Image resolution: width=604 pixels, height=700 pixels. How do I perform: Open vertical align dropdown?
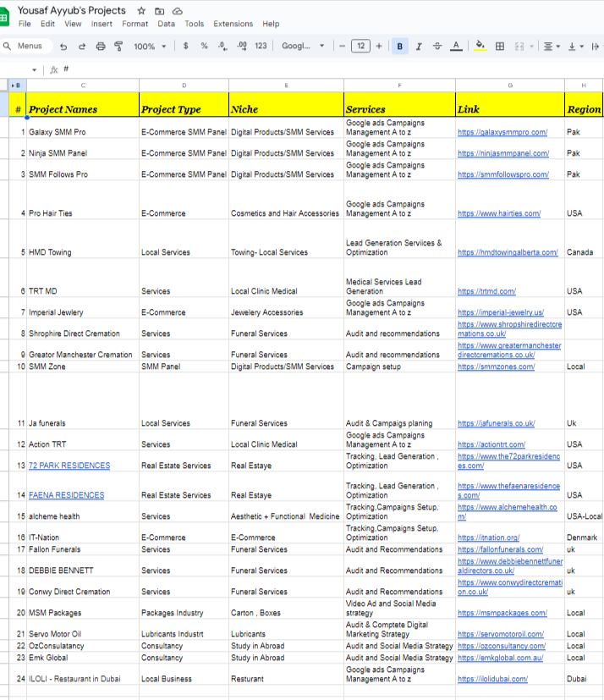pyautogui.click(x=576, y=46)
